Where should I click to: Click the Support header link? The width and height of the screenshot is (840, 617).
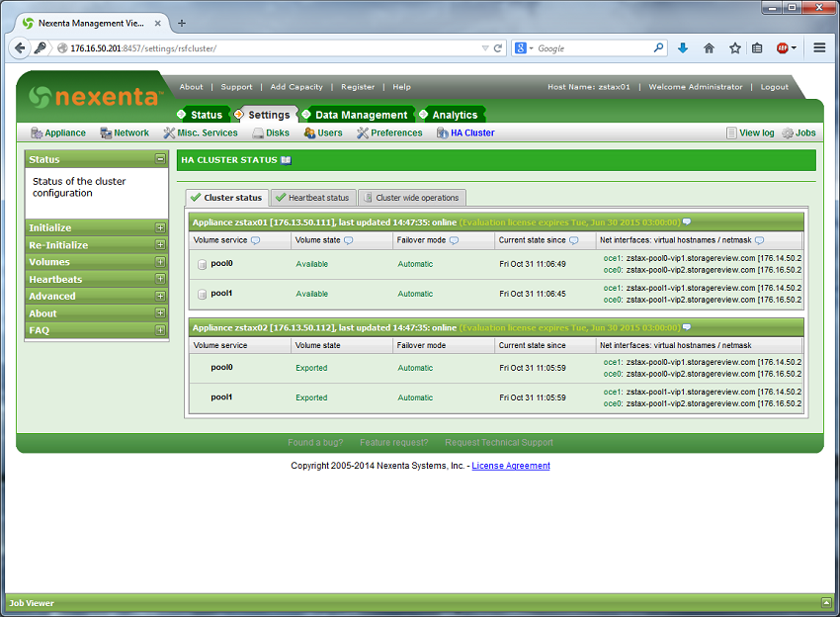[x=236, y=87]
